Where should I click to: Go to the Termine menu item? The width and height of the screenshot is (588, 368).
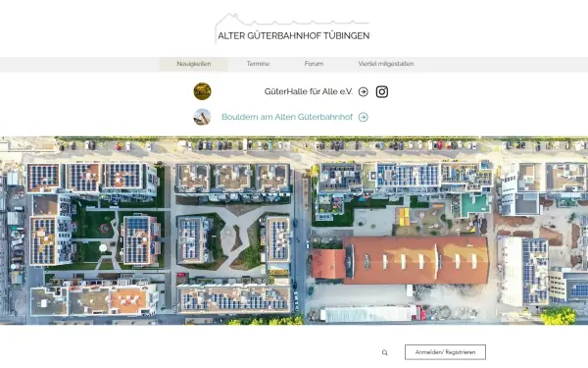coord(258,64)
